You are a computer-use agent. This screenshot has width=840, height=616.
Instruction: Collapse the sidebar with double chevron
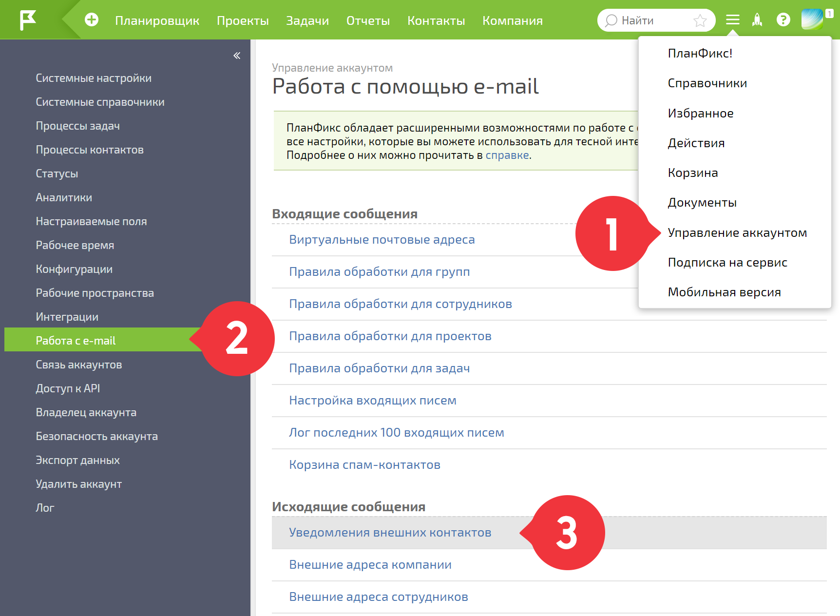click(x=237, y=56)
